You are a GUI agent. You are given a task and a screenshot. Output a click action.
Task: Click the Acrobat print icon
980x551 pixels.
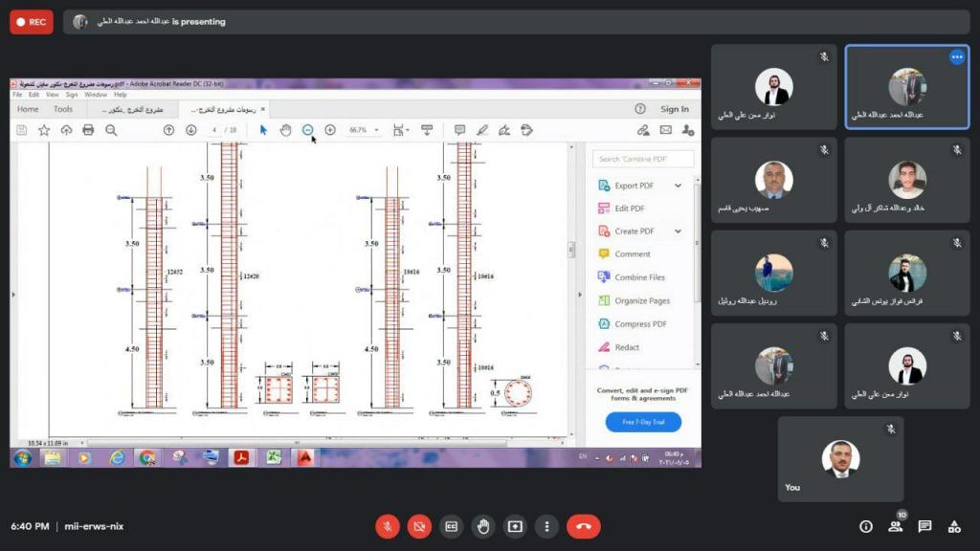(88, 130)
